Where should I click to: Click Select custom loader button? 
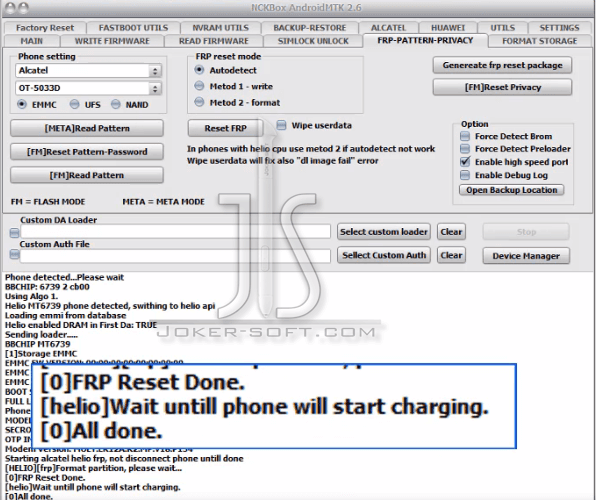(x=384, y=232)
